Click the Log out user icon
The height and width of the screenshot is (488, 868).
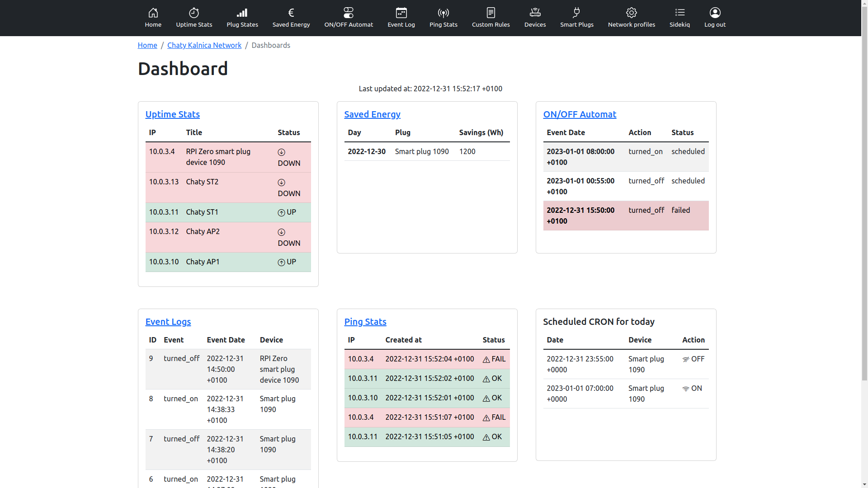(715, 13)
